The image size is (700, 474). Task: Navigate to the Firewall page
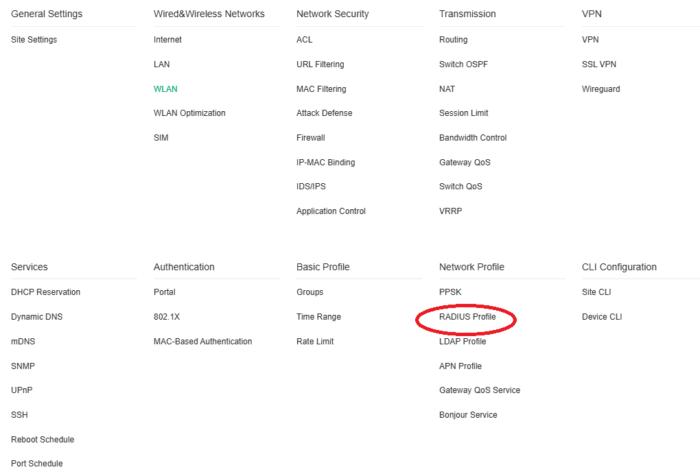coord(310,138)
